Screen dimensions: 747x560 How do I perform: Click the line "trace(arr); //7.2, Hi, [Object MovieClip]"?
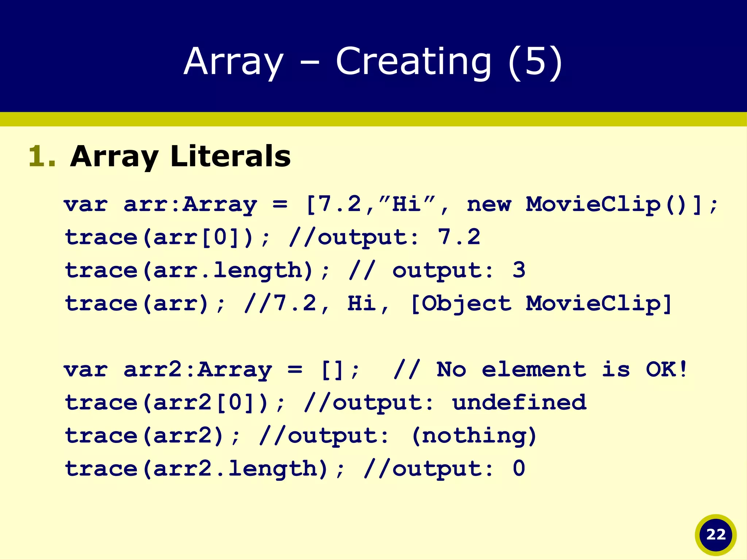pyautogui.click(x=368, y=304)
